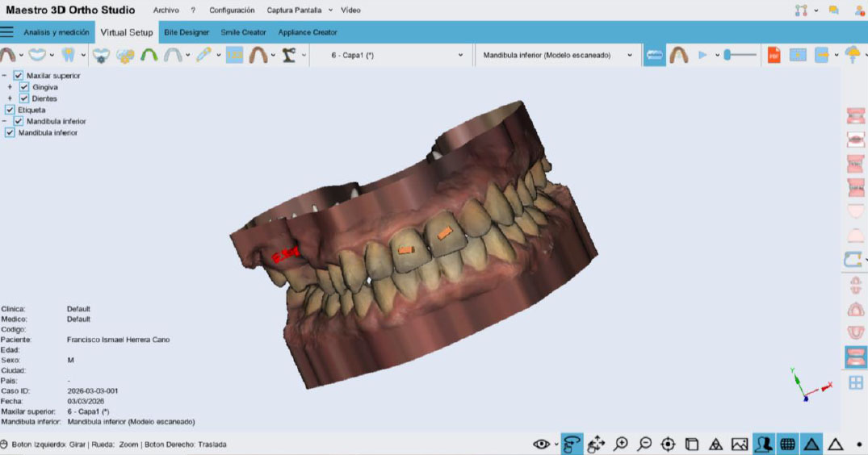
Task: Click the four-square layout view icon
Action: point(856,382)
